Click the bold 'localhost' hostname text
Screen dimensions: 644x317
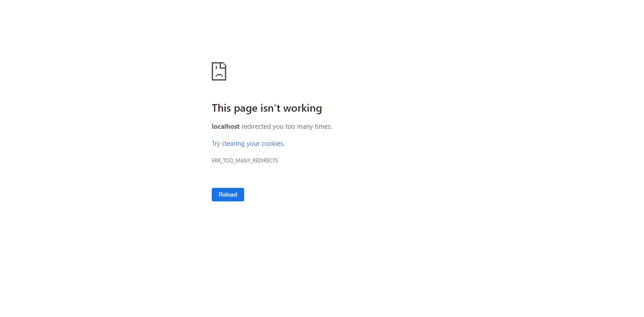[x=226, y=127]
